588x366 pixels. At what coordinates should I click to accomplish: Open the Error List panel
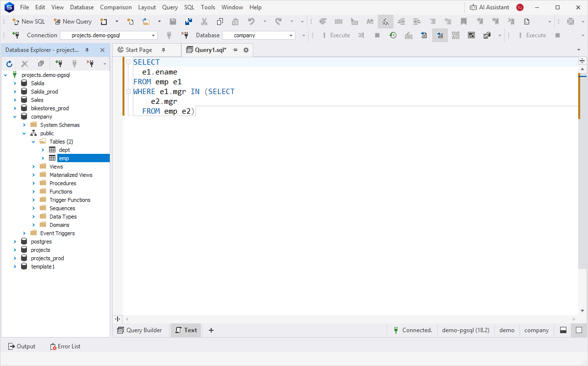(x=65, y=346)
